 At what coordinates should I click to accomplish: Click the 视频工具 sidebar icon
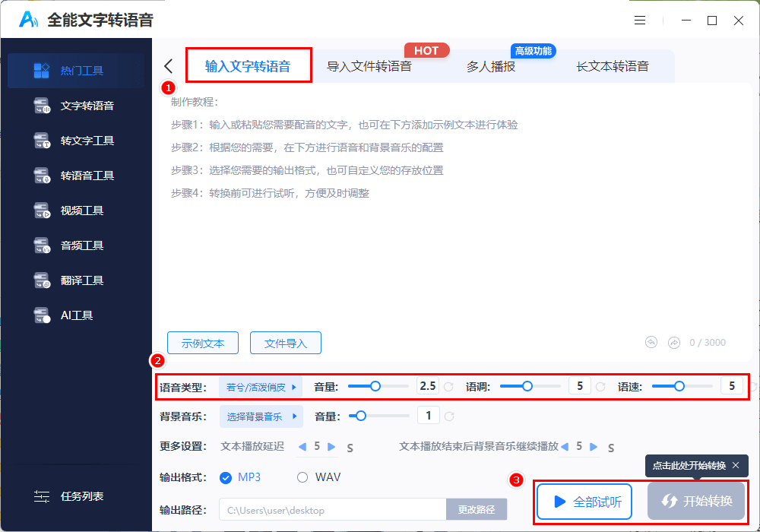[42, 211]
